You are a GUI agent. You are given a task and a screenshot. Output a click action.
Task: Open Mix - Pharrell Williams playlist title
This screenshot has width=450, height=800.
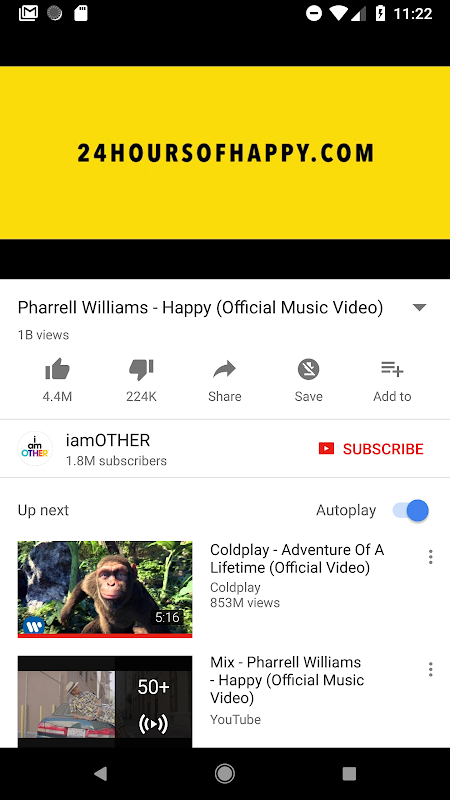[x=287, y=680]
